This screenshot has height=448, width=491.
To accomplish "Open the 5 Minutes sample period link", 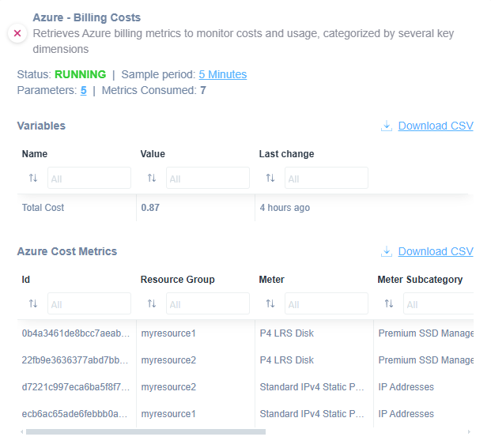I will click(x=223, y=74).
